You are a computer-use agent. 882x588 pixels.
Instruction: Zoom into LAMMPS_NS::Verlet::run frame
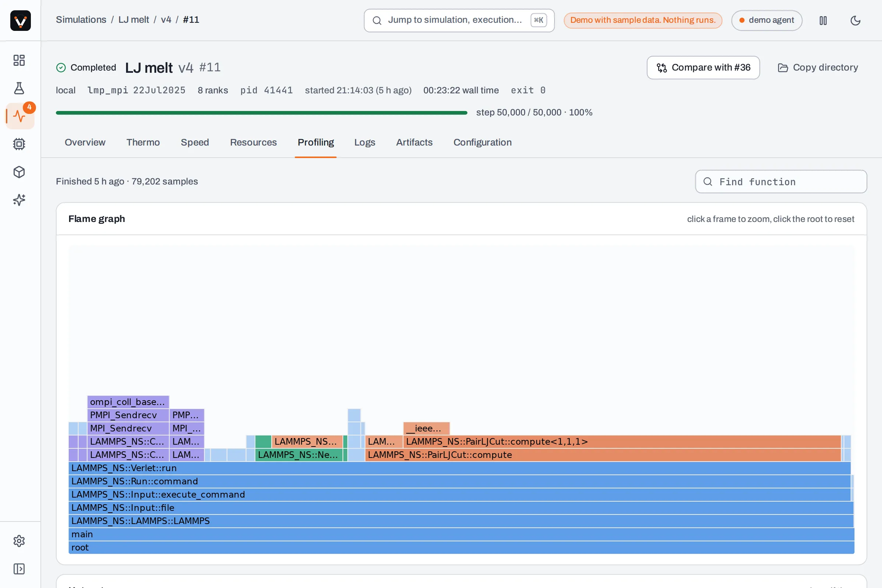(460, 468)
